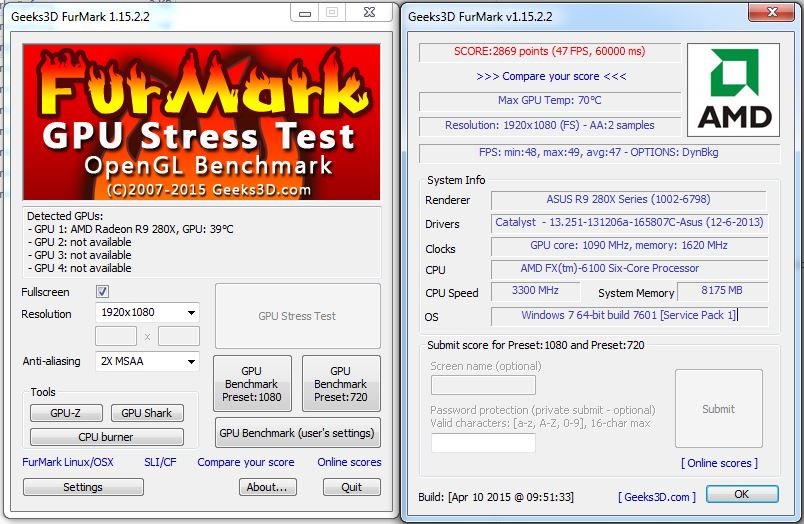Confirm the results with OK

(742, 494)
